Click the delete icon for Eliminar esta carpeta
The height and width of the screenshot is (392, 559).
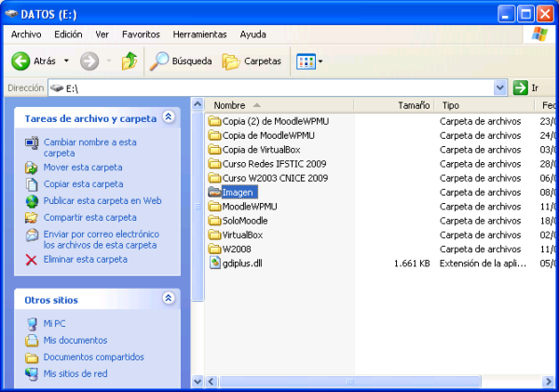pyautogui.click(x=32, y=260)
